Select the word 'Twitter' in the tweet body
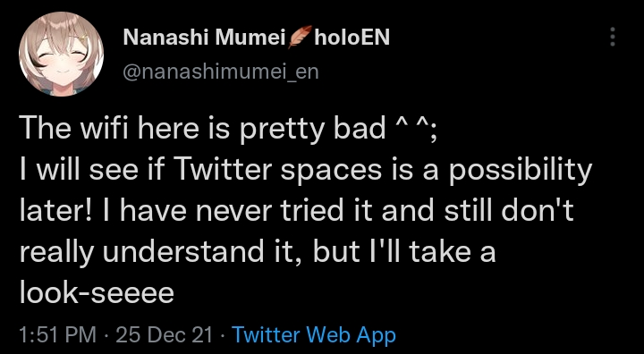This screenshot has width=644, height=354. [x=223, y=170]
